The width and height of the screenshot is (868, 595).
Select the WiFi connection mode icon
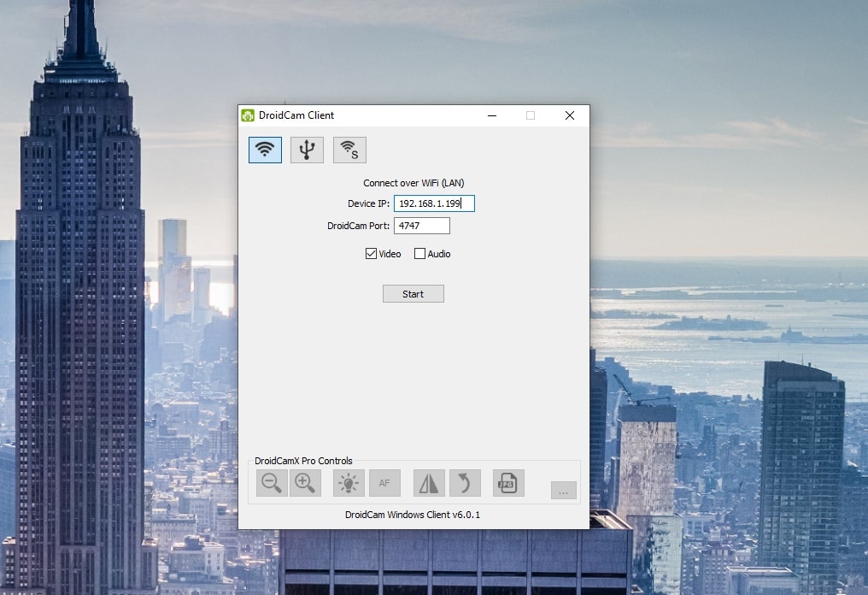[265, 150]
